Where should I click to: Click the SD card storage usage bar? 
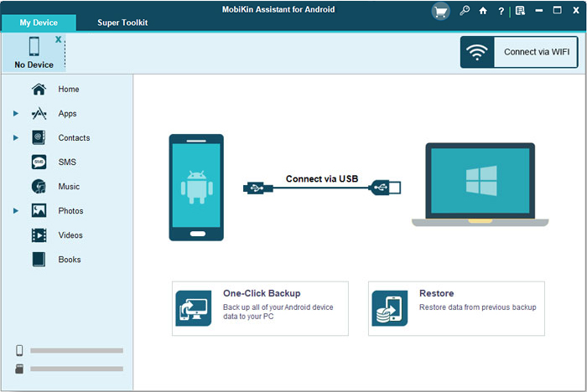click(77, 369)
